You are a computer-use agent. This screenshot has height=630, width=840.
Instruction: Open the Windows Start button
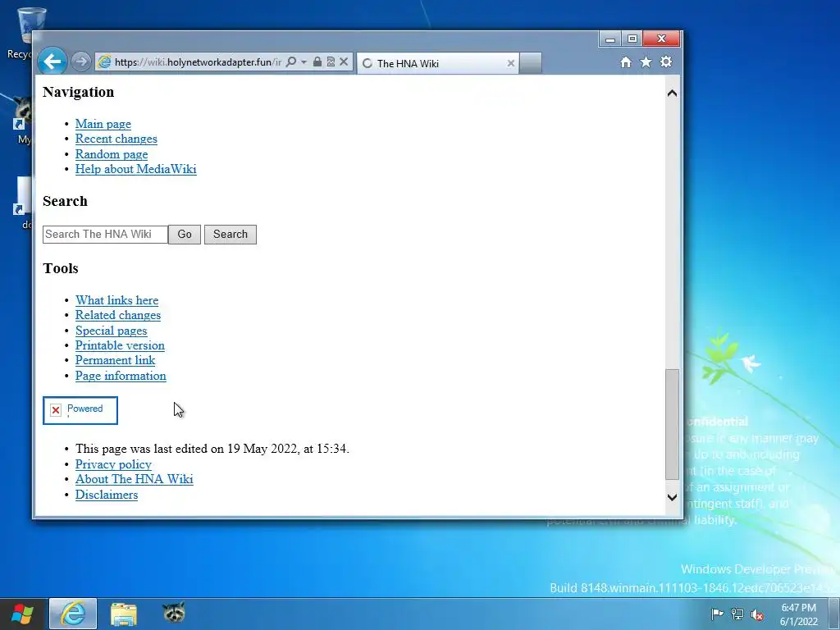22,614
